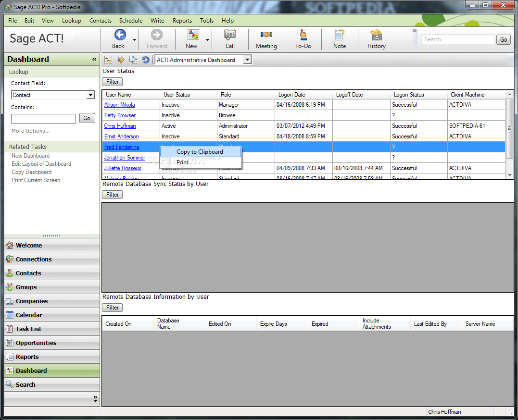518x420 pixels.
Task: Select the Dashboard navigation item
Action: click(52, 371)
